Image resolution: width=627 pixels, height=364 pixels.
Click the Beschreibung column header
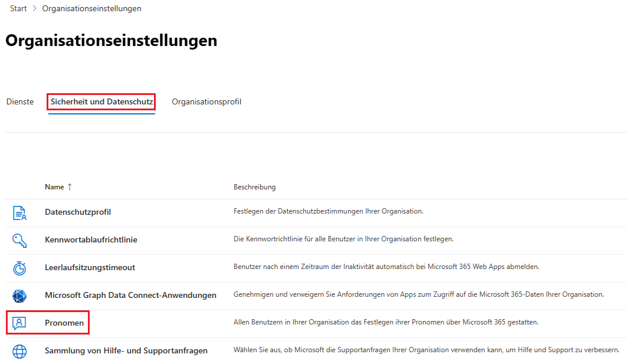click(254, 187)
